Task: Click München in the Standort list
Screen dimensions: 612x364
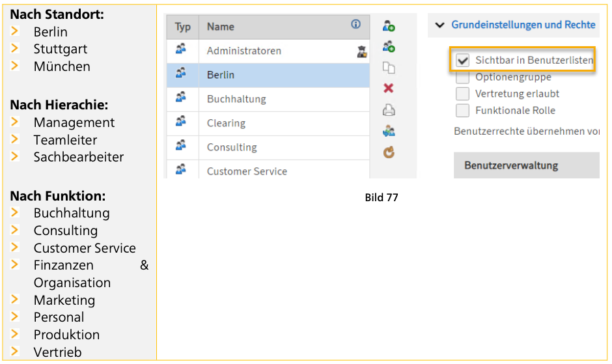Action: (x=62, y=66)
